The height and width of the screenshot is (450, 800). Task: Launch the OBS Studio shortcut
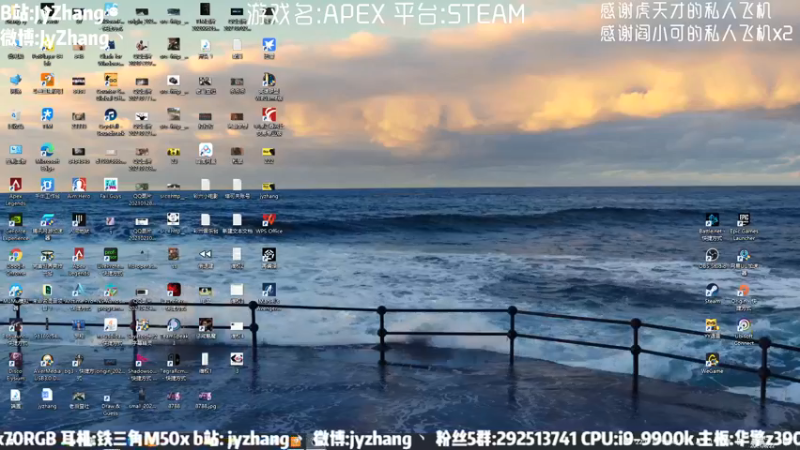pos(712,256)
